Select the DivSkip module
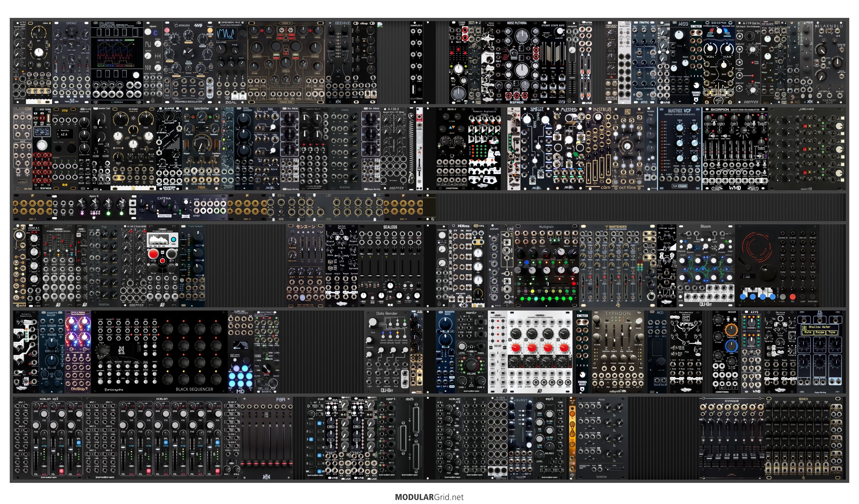This screenshot has width=859, height=504. (78, 352)
